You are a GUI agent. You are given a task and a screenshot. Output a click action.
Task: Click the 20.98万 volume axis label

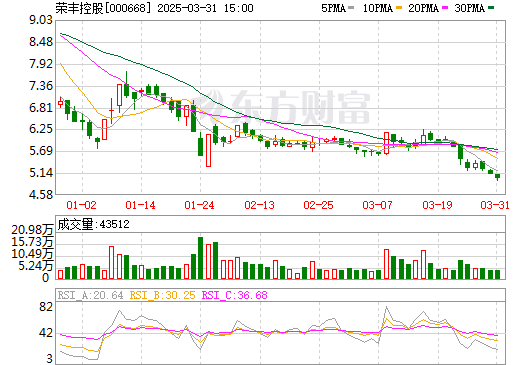(32, 230)
